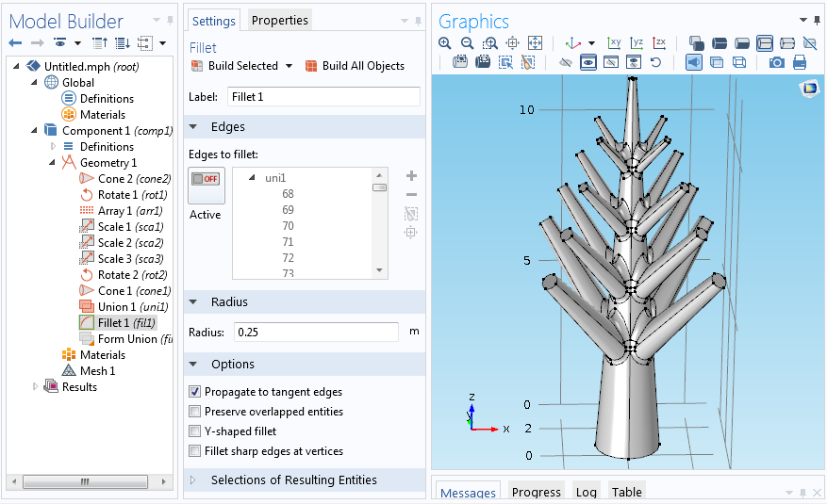Image resolution: width=827 pixels, height=504 pixels.
Task: Switch to the XY plane view
Action: coord(614,43)
